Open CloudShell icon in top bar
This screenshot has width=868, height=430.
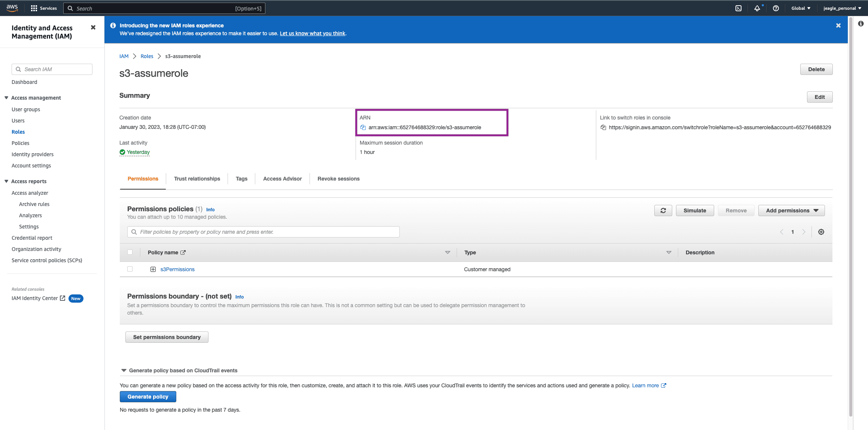738,8
